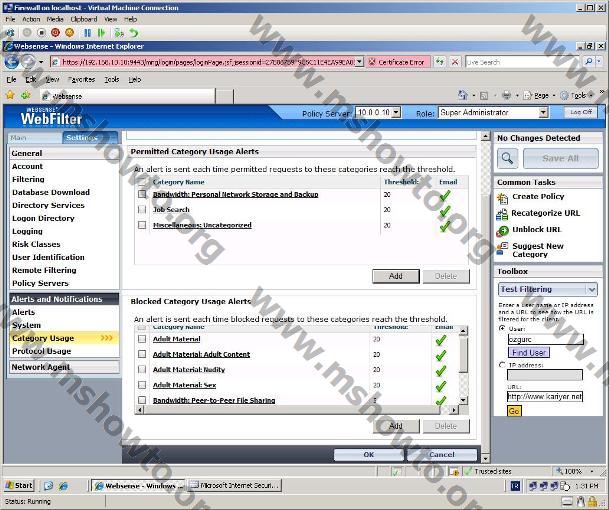Check the Adult Material checkbox
This screenshot has width=609, height=510.
142,339
